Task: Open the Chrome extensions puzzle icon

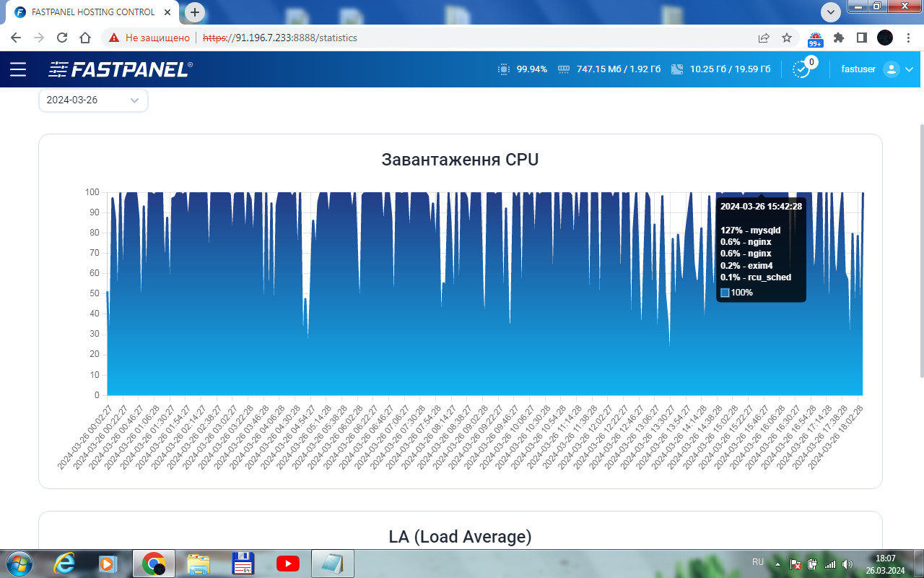Action: (839, 38)
